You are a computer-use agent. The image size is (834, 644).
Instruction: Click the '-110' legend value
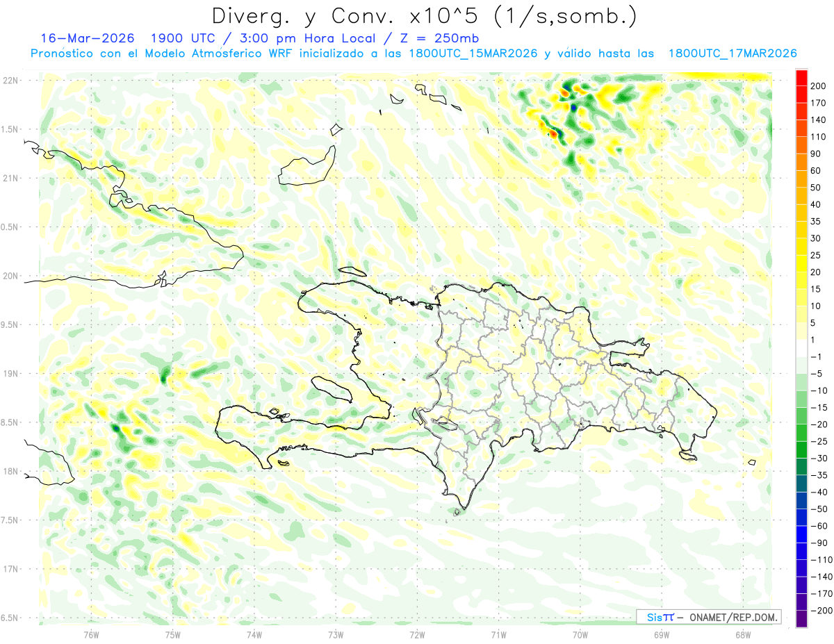[821, 560]
